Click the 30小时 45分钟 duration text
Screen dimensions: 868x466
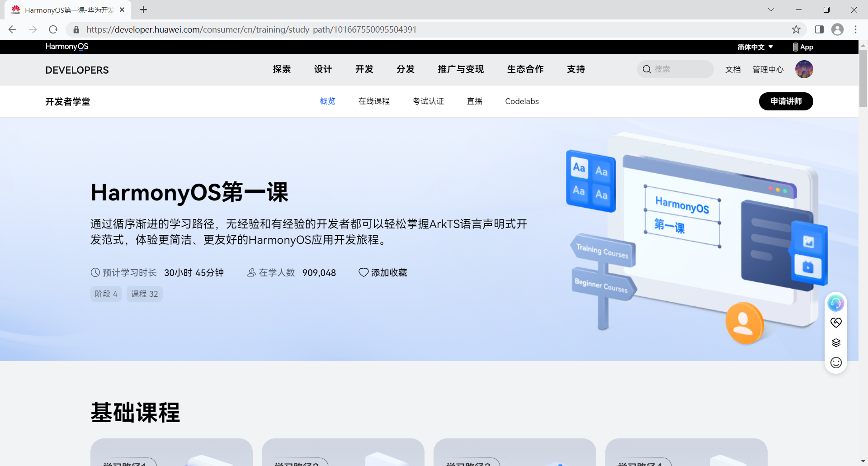194,273
